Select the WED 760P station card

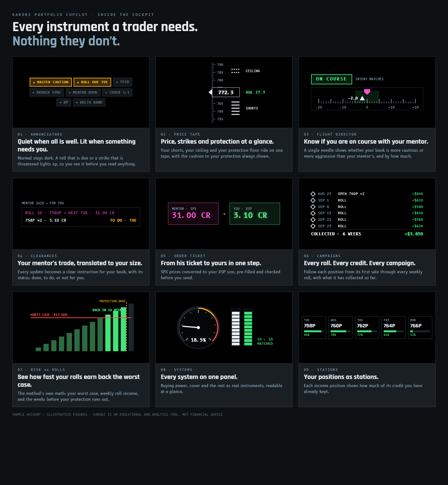[x=341, y=328]
